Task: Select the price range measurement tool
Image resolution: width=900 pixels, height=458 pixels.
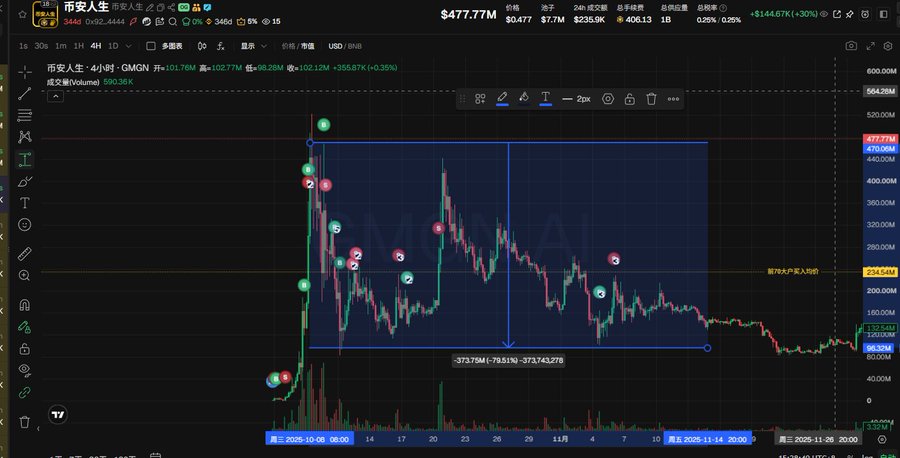Action: pyautogui.click(x=25, y=160)
